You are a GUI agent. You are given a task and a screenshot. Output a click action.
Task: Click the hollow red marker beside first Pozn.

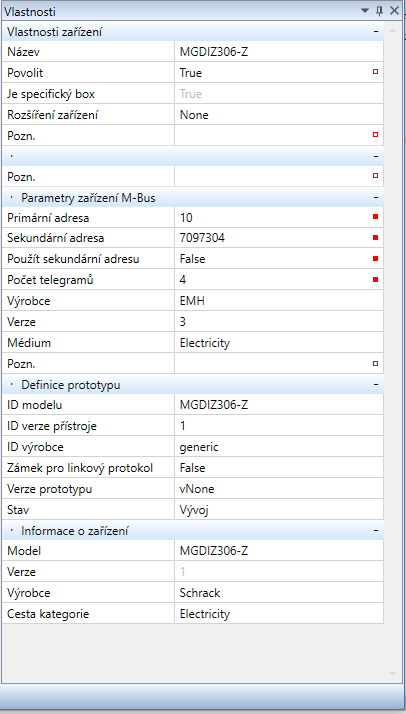tap(376, 135)
